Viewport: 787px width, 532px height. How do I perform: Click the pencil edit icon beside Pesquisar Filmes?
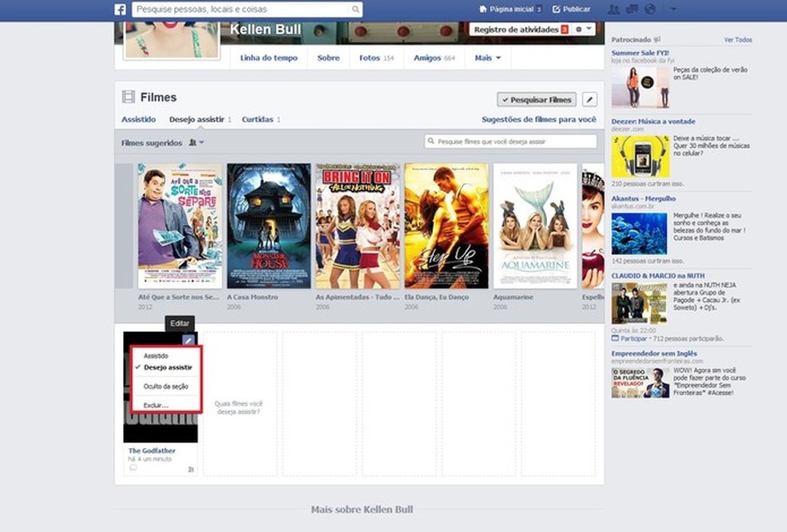tap(588, 98)
